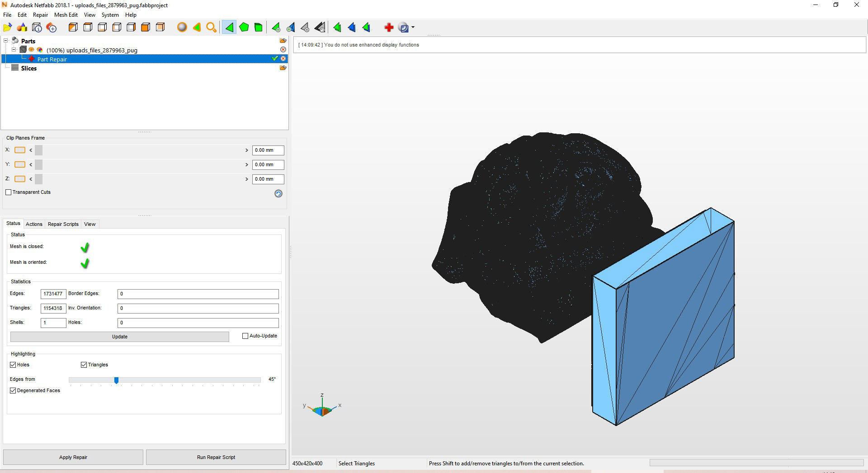Screen dimensions: 868x473
Task: Uncheck the Degenerated Faces checkbox
Action: [x=13, y=390]
